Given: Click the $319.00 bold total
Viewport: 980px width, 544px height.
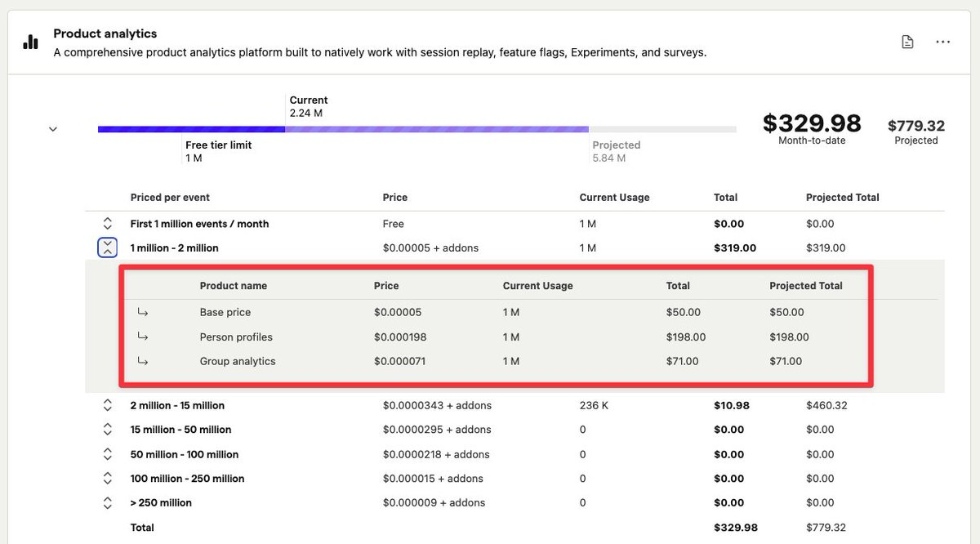Looking at the screenshot, I should click(x=735, y=247).
